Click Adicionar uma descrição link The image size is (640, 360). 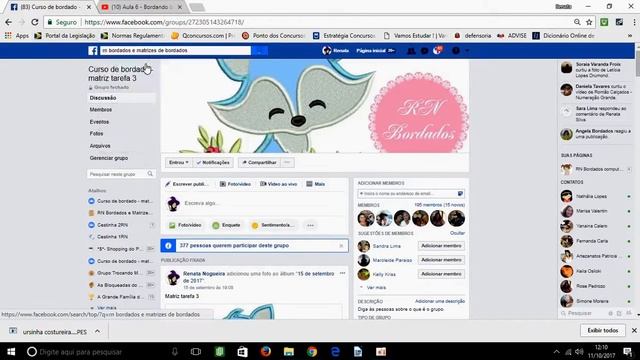click(440, 301)
